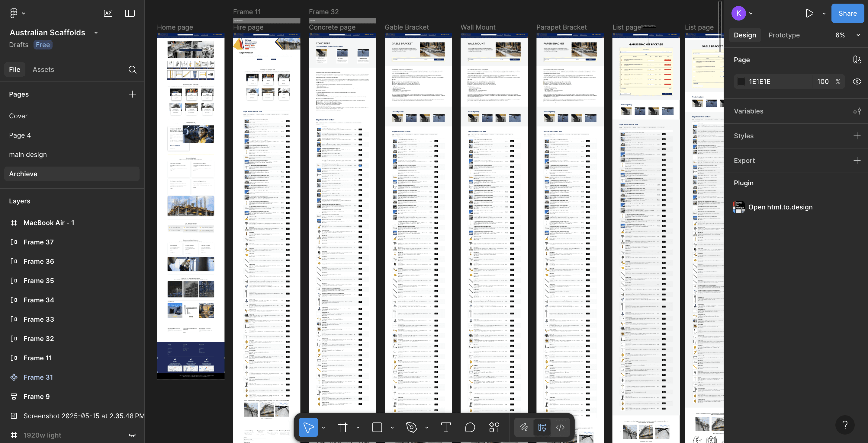Select the main design page

click(28, 155)
